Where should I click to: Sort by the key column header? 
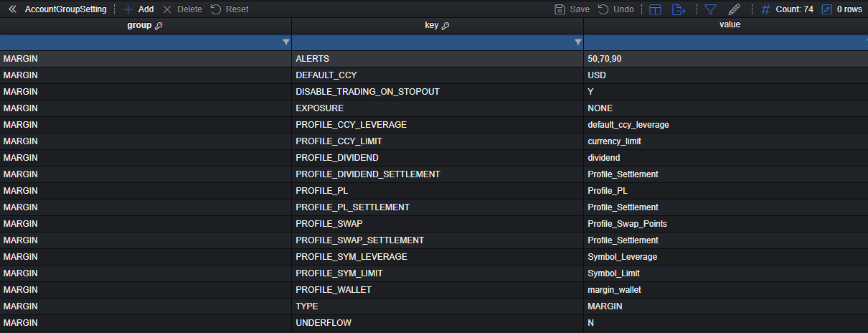pos(438,25)
